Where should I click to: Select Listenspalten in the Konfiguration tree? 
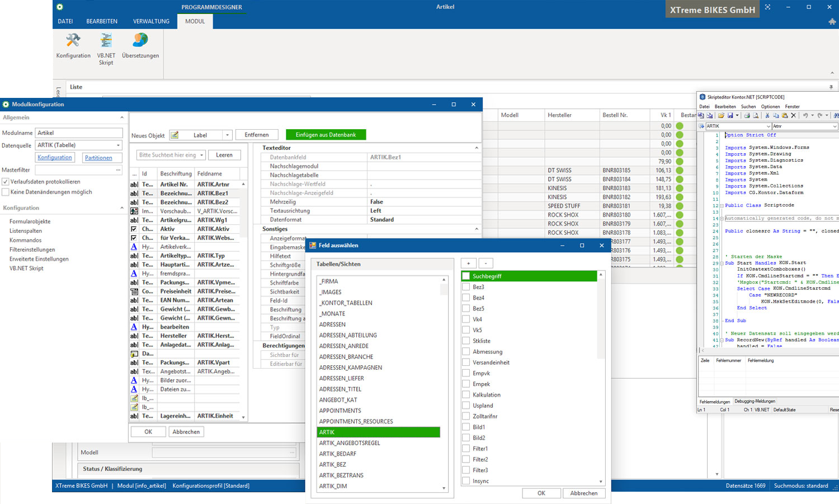tap(26, 231)
